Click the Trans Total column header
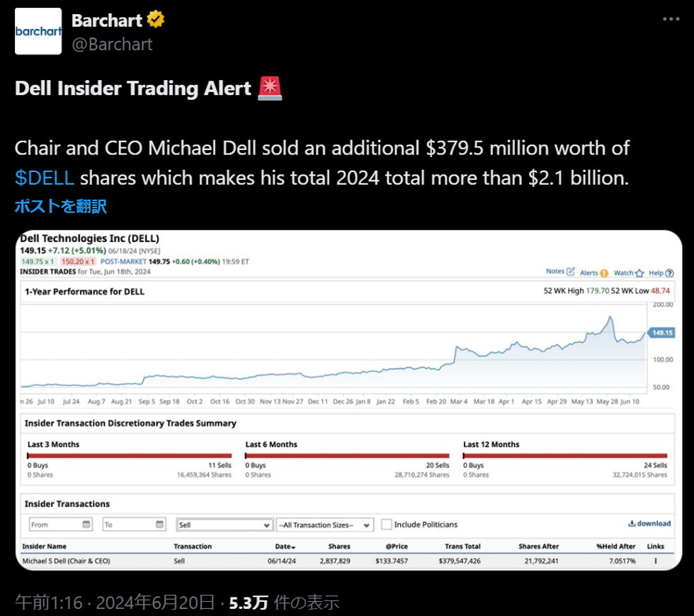Image resolution: width=694 pixels, height=616 pixels. pos(462,547)
